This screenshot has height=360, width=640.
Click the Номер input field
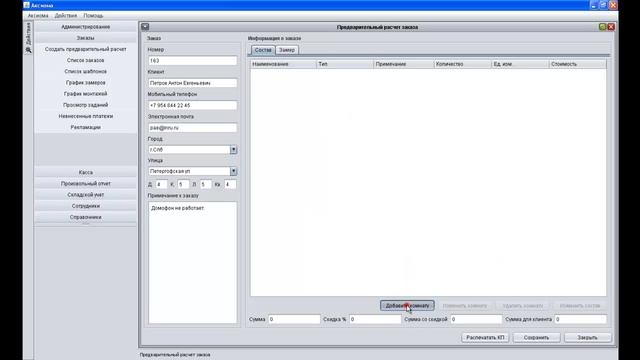point(192,60)
